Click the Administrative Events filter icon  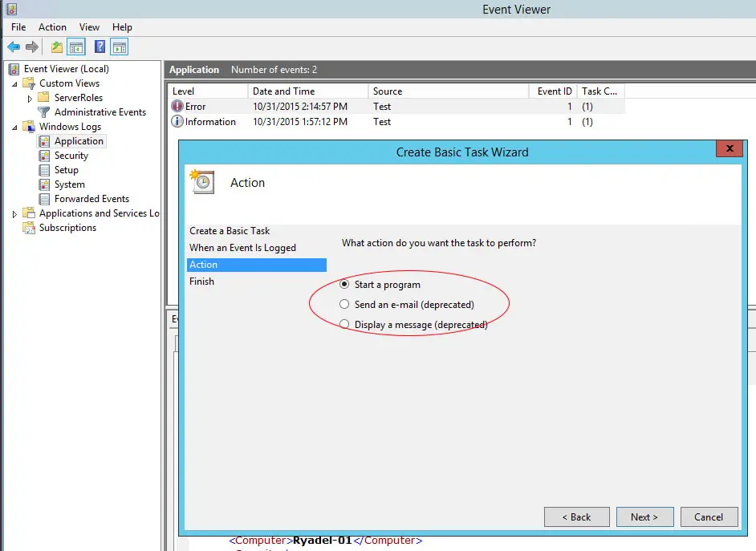[x=44, y=112]
